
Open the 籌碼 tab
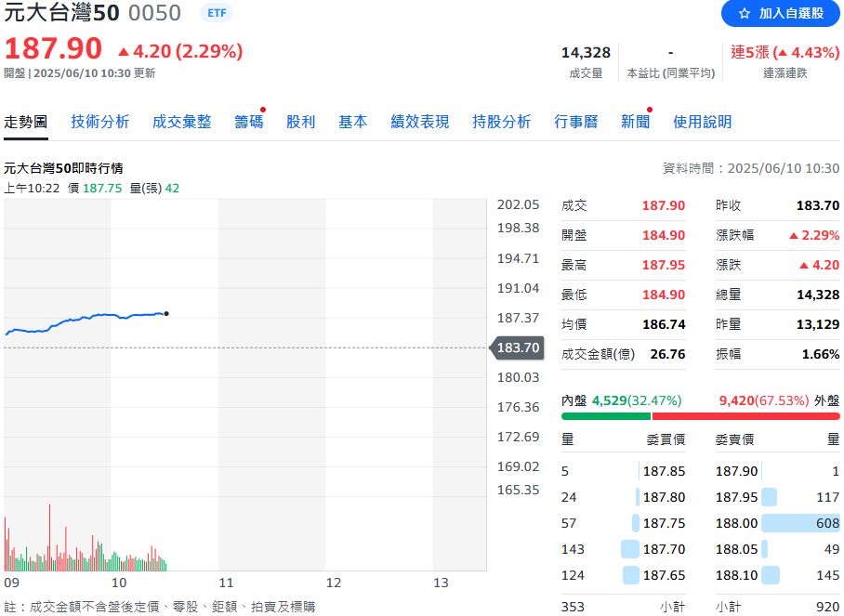[249, 122]
